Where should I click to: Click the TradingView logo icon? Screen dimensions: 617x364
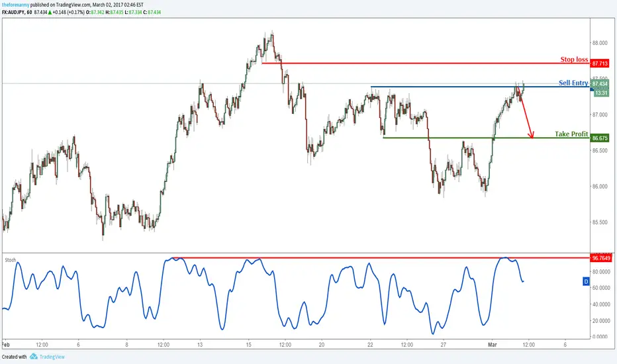point(34,357)
